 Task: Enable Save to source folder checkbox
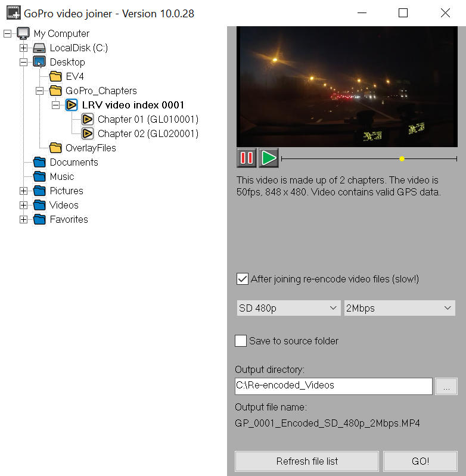pyautogui.click(x=241, y=341)
